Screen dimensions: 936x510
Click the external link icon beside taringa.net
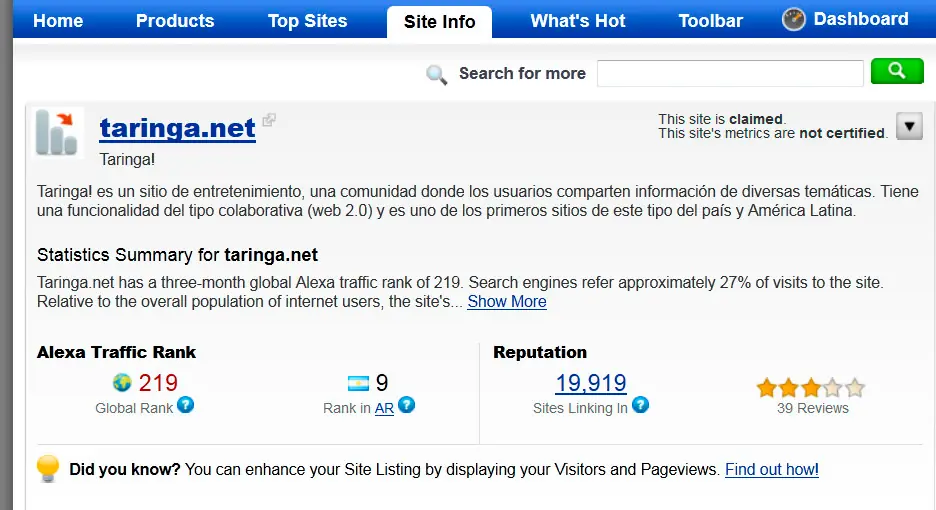pyautogui.click(x=269, y=121)
